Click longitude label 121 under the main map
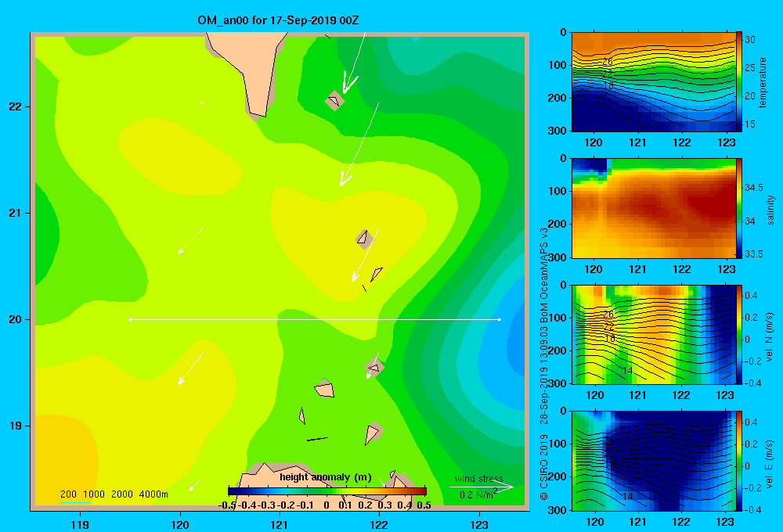Viewport: 783px width, 532px height. tap(280, 524)
